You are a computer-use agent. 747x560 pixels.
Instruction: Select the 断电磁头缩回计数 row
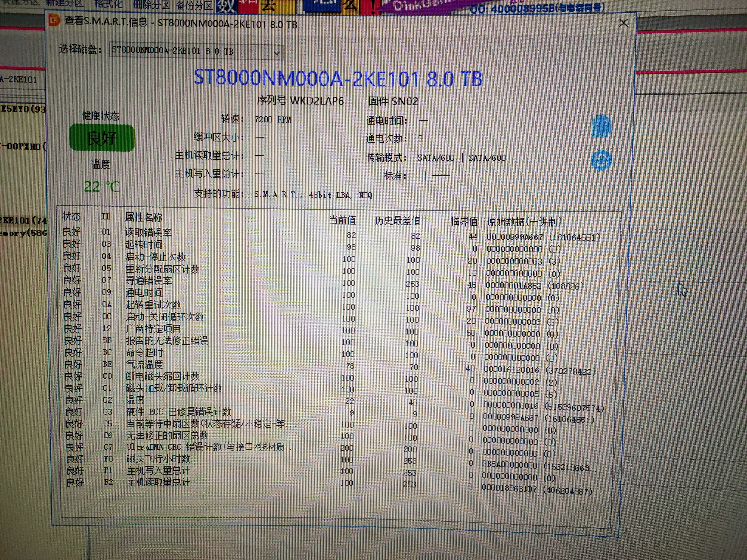tap(332, 378)
